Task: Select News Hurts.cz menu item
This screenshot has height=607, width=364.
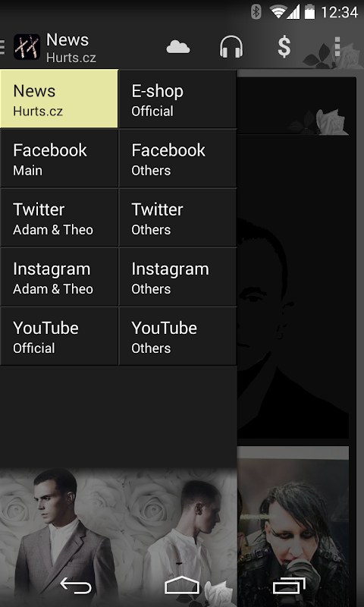Action: click(x=59, y=99)
